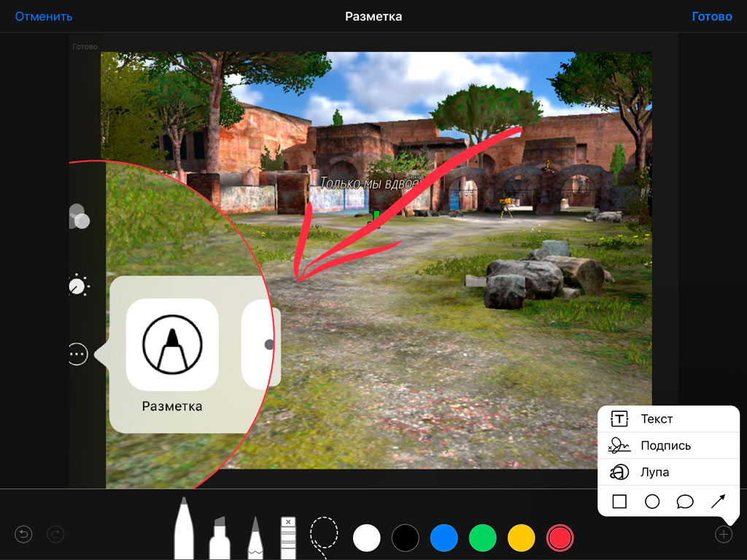The width and height of the screenshot is (747, 560).
Task: Select the red color swatch
Action: pos(560,538)
